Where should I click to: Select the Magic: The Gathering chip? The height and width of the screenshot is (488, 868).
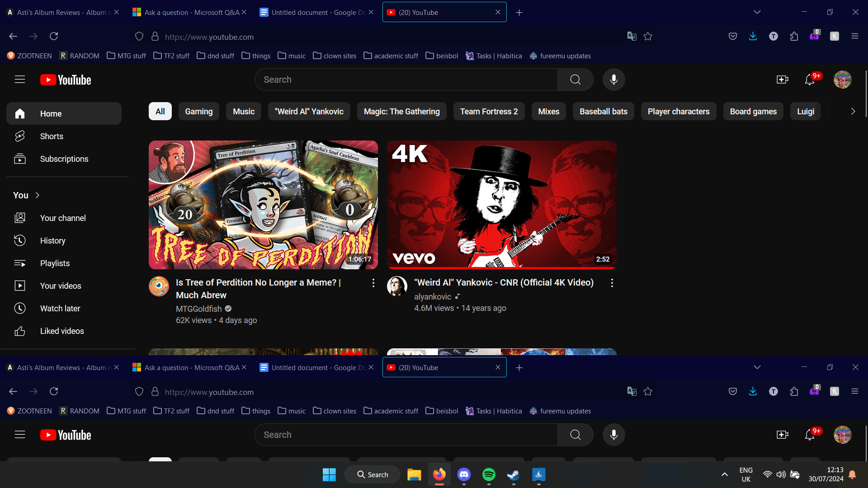(x=402, y=111)
